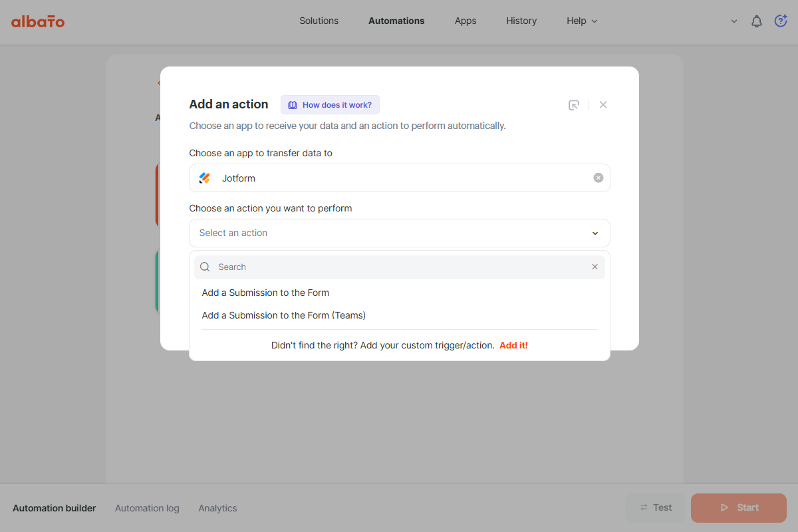
Task: Open the account dropdown chevron
Action: (x=734, y=21)
